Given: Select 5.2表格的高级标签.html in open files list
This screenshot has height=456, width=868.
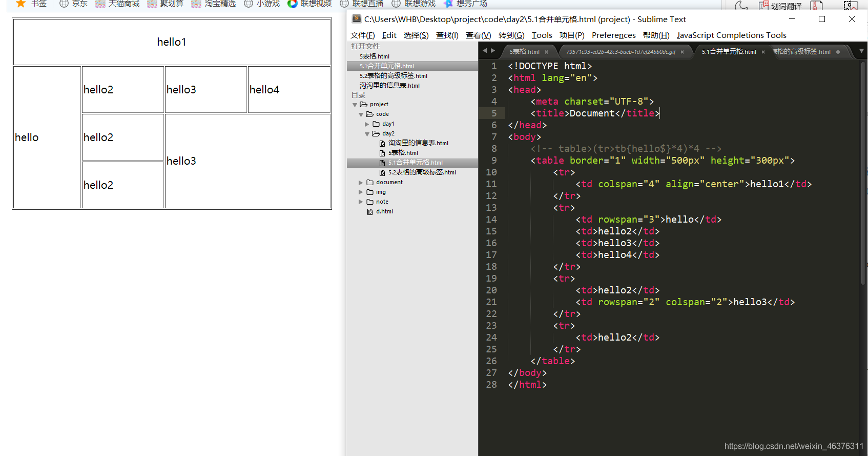Looking at the screenshot, I should [x=394, y=76].
